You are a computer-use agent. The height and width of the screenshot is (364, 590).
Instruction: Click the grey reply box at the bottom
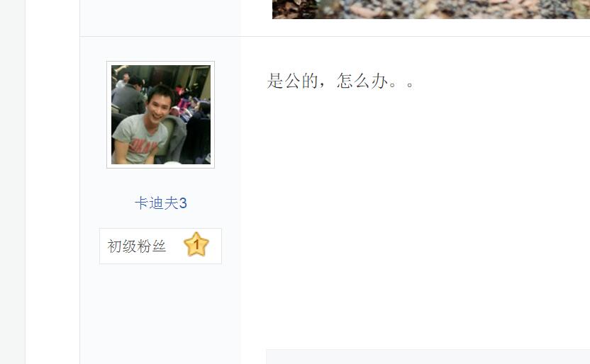pos(428,356)
